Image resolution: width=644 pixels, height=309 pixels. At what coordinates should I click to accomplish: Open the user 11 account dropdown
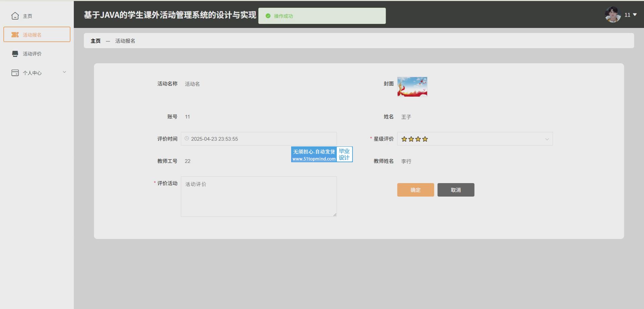(x=631, y=15)
